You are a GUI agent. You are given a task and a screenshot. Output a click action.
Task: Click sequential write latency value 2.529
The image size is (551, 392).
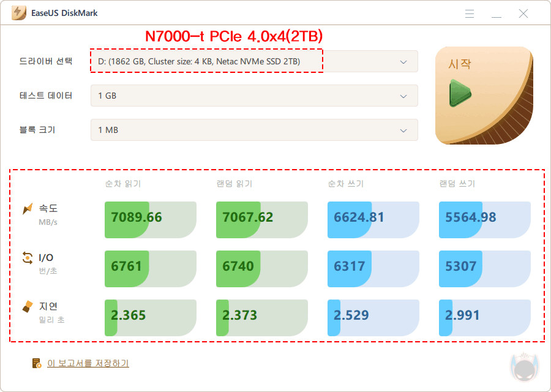point(351,315)
